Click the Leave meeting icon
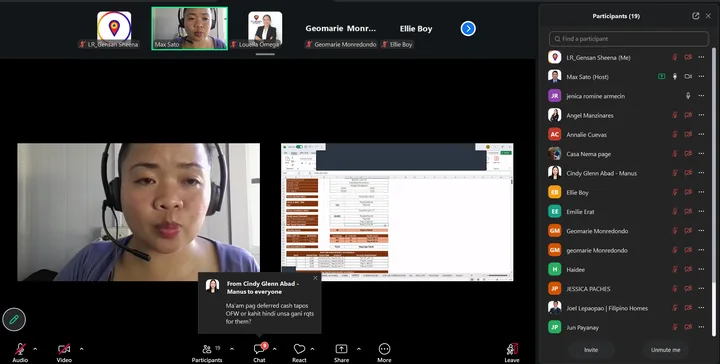The image size is (720, 364). point(512,349)
